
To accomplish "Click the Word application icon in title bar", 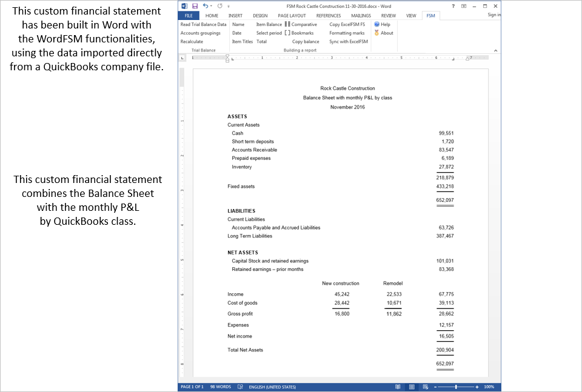I will 184,6.
